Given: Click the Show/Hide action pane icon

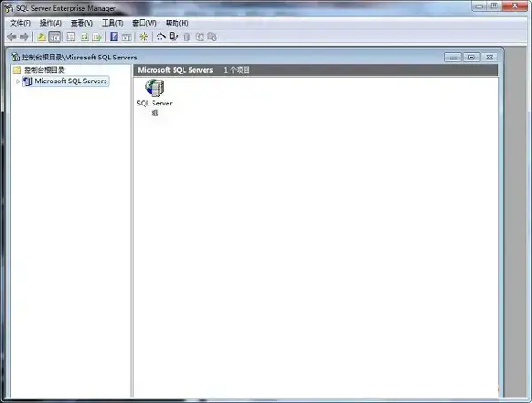Looking at the screenshot, I should 127,36.
